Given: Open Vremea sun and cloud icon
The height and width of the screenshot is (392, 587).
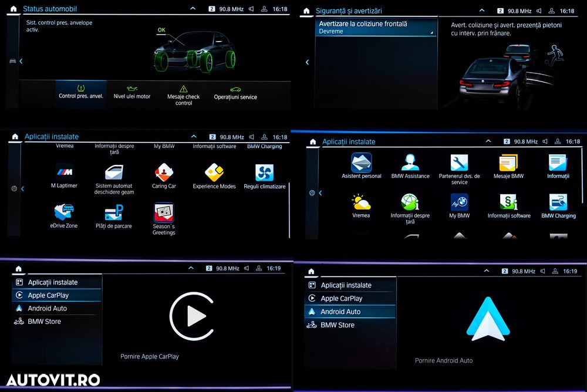Looking at the screenshot, I should point(361,202).
